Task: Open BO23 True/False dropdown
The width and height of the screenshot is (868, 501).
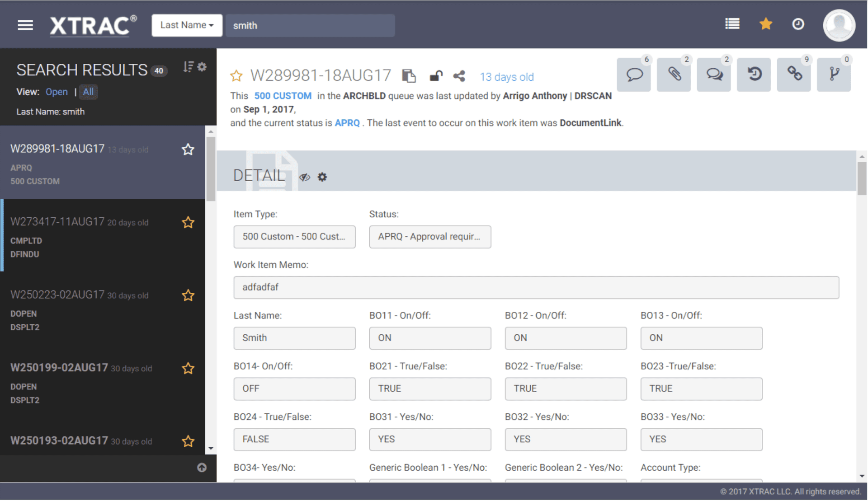Action: pyautogui.click(x=701, y=389)
